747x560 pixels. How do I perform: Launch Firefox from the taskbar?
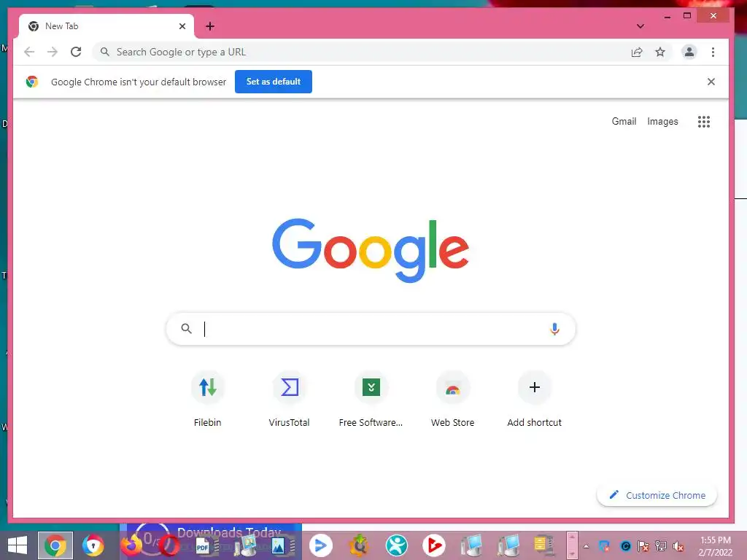[x=131, y=545]
